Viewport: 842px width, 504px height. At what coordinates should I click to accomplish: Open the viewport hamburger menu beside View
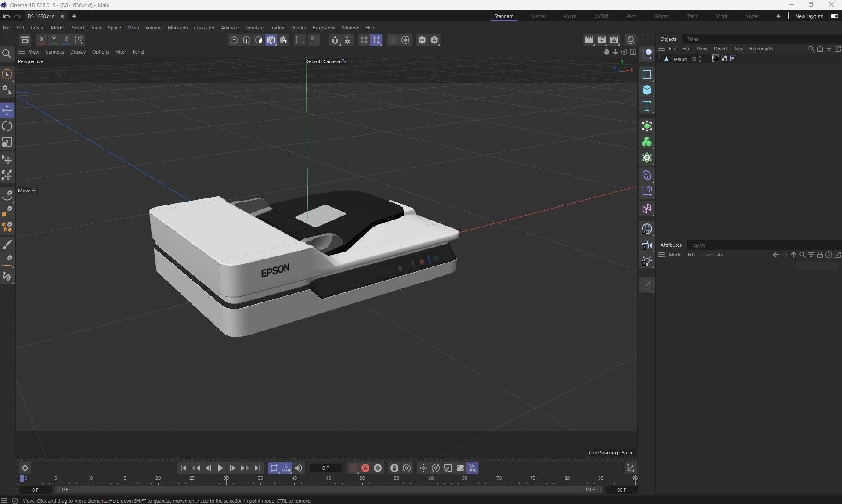(x=21, y=52)
